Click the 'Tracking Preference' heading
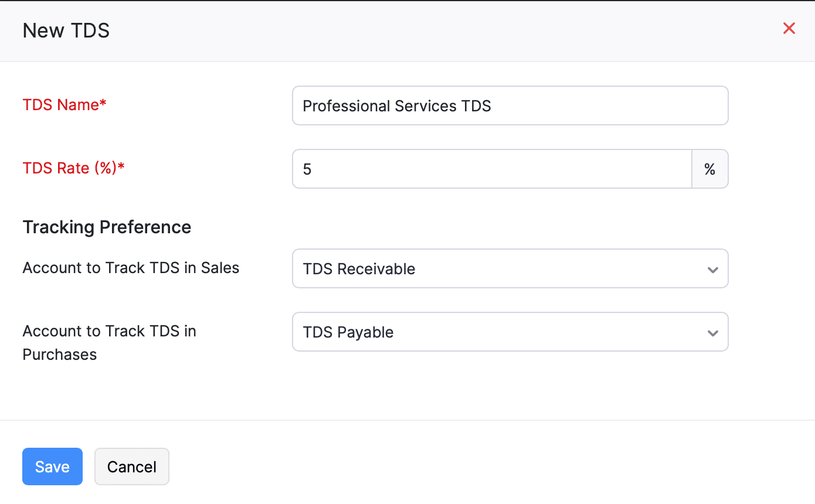The width and height of the screenshot is (815, 504). [x=107, y=227]
